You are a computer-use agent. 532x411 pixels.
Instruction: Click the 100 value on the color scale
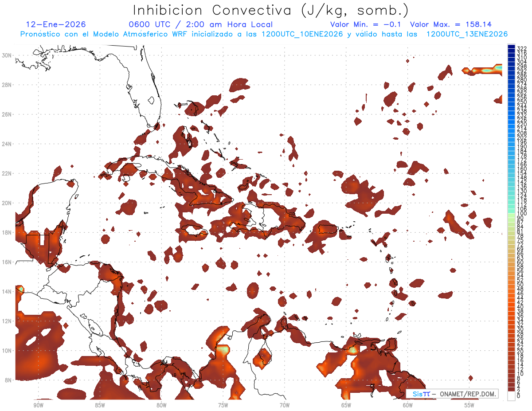tap(521, 214)
